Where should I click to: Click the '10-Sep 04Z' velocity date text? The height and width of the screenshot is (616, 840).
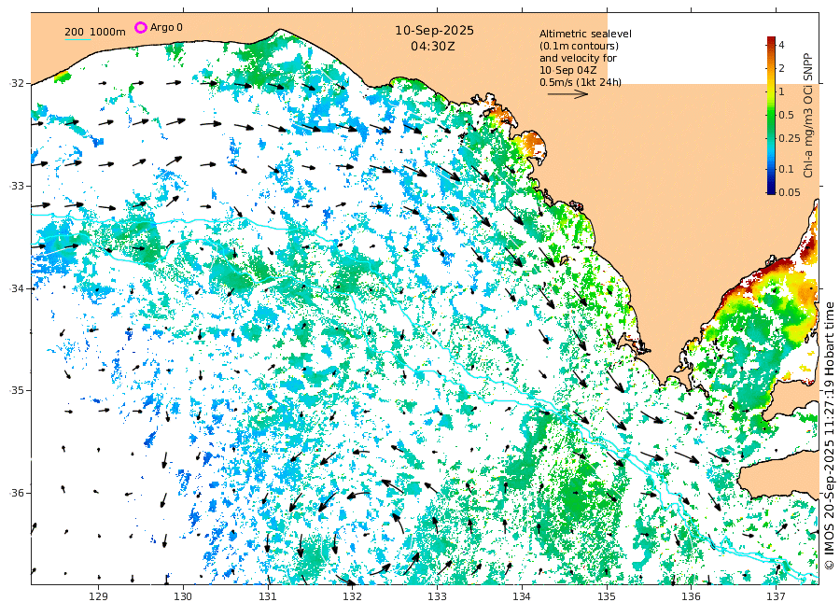click(x=567, y=70)
